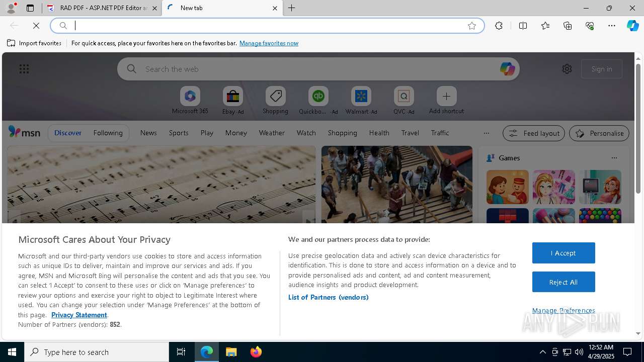Click the msn logo
This screenshot has width=644, height=362.
pos(24,132)
